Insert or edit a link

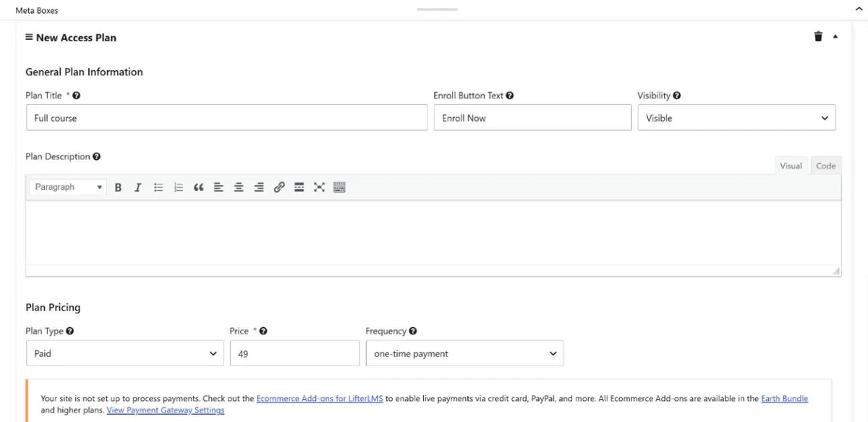[x=279, y=187]
